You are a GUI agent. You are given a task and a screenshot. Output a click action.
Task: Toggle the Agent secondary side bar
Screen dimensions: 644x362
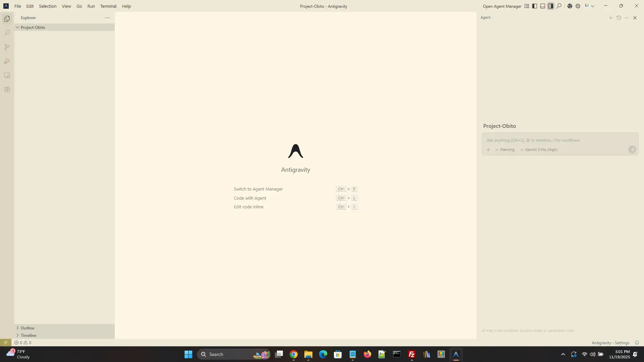point(551,6)
